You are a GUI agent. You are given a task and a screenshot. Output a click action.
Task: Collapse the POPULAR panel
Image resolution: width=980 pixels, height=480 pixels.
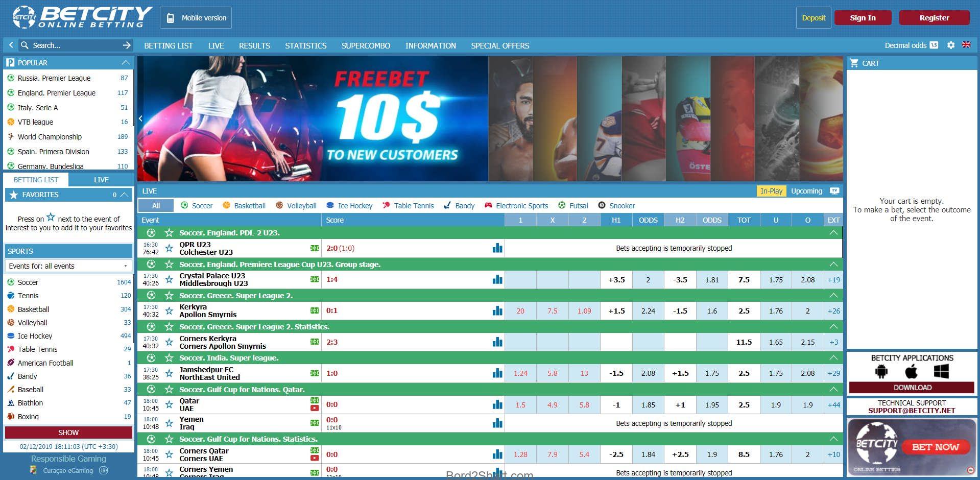[x=125, y=62]
